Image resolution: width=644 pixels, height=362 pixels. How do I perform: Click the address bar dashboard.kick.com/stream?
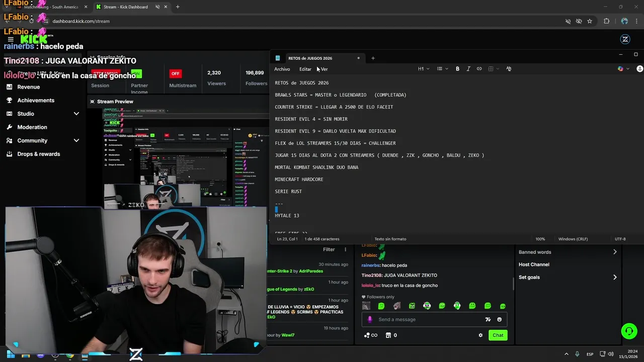coord(81,21)
